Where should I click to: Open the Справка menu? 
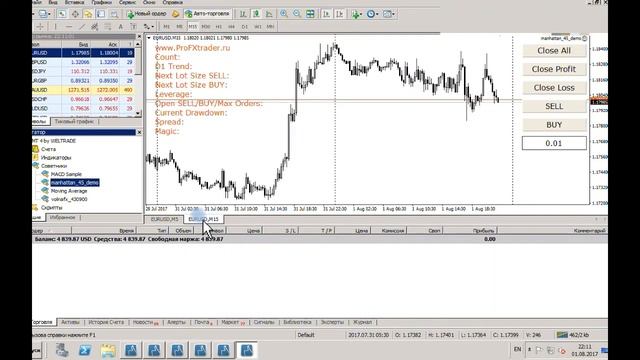point(173,2)
